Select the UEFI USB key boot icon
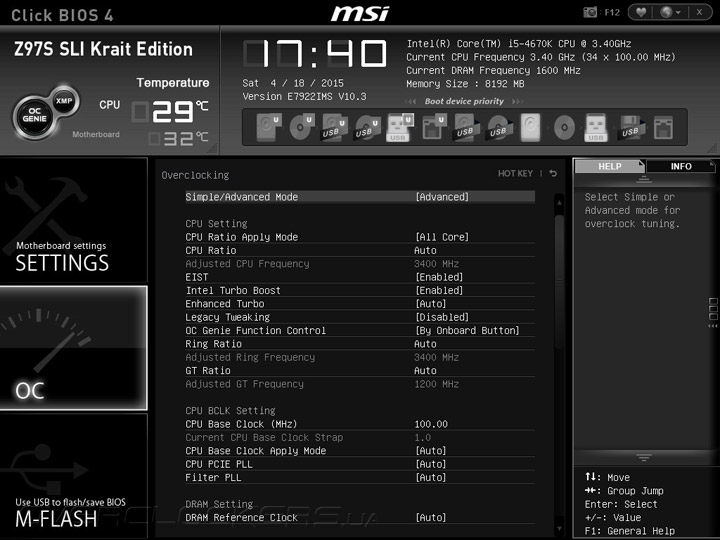Viewport: 720px width, 540px height. point(400,127)
